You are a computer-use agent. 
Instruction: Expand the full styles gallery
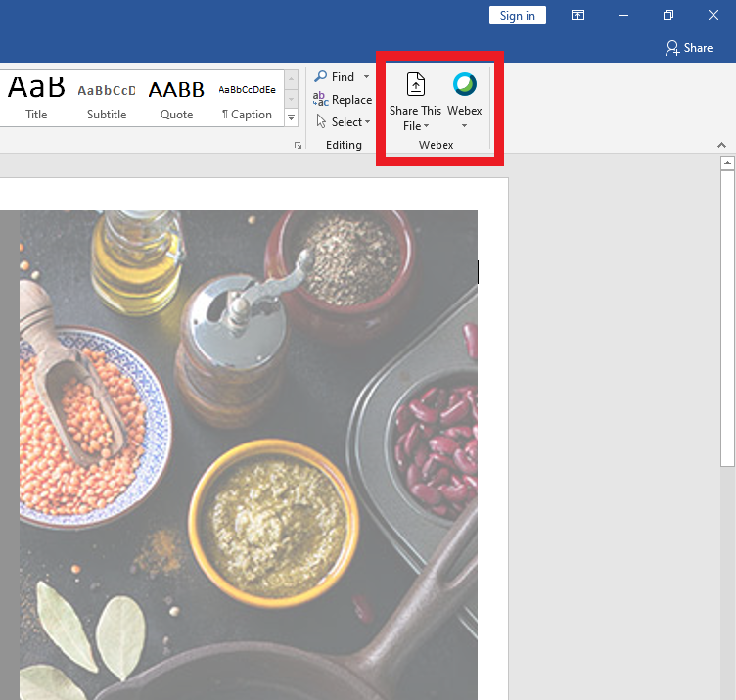(x=291, y=117)
